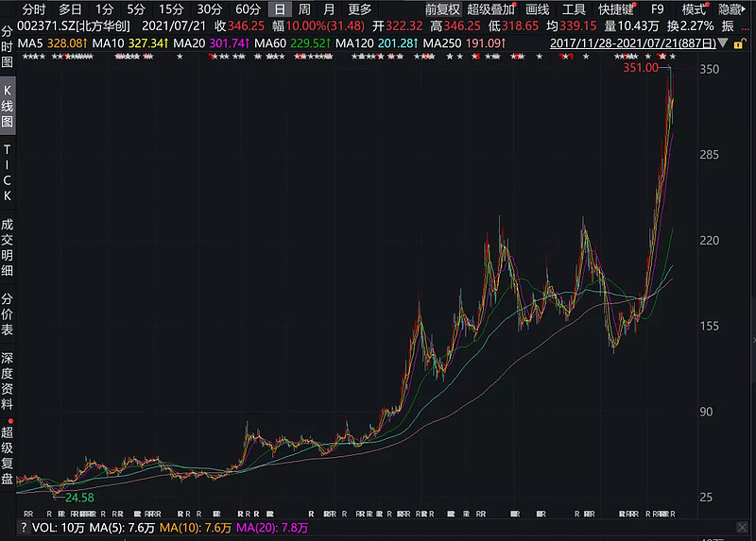Open the 分价表 price table view
The height and width of the screenshot is (541, 756).
point(7,314)
